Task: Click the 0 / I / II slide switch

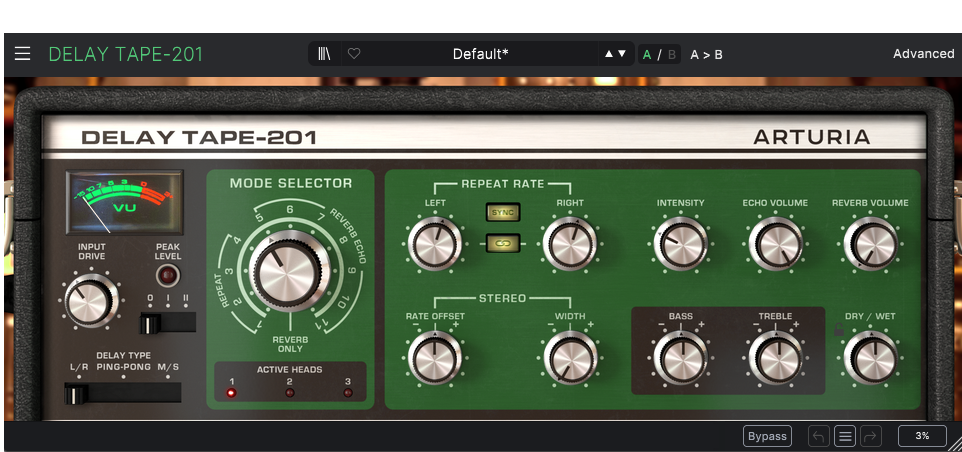Action: tap(168, 323)
